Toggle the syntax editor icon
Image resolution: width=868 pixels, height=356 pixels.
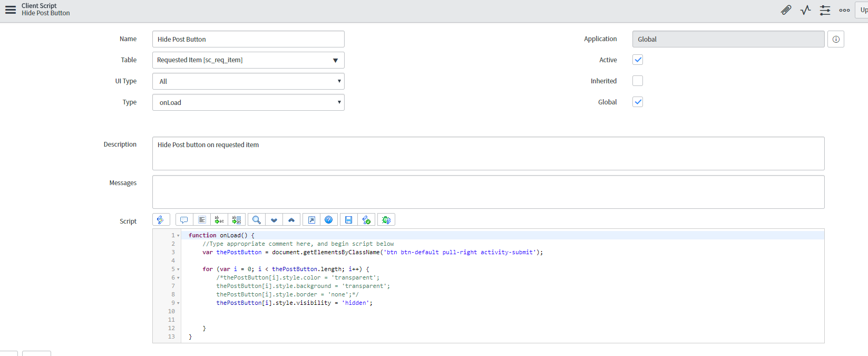tap(161, 220)
